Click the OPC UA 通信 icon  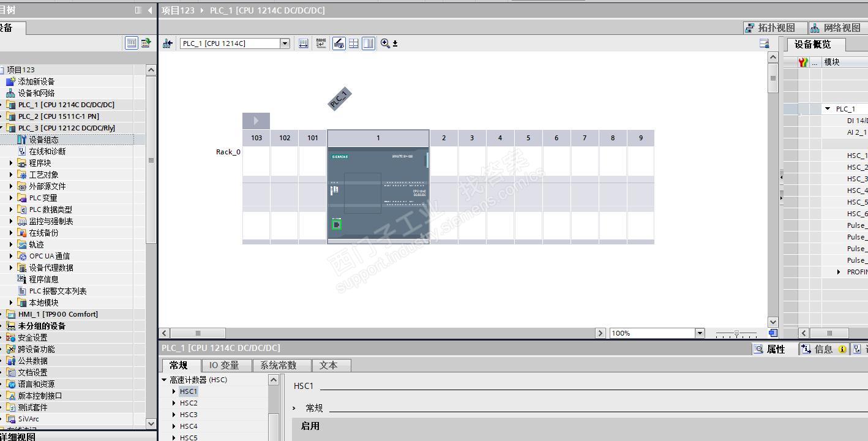click(x=22, y=256)
